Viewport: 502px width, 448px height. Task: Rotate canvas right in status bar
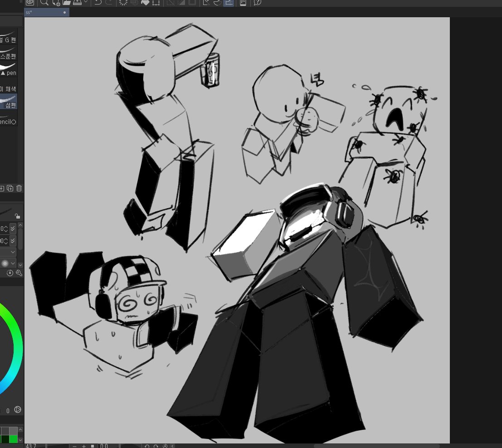pos(156,446)
